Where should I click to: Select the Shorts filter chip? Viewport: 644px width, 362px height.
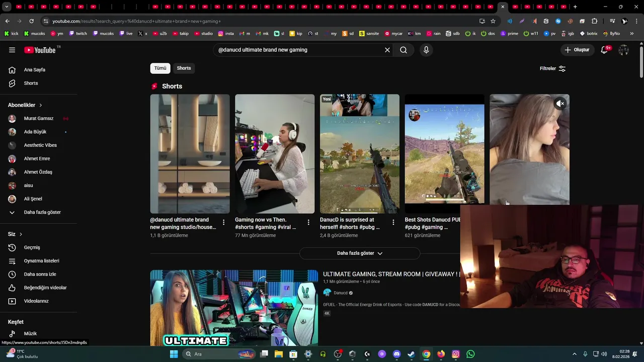tap(184, 68)
